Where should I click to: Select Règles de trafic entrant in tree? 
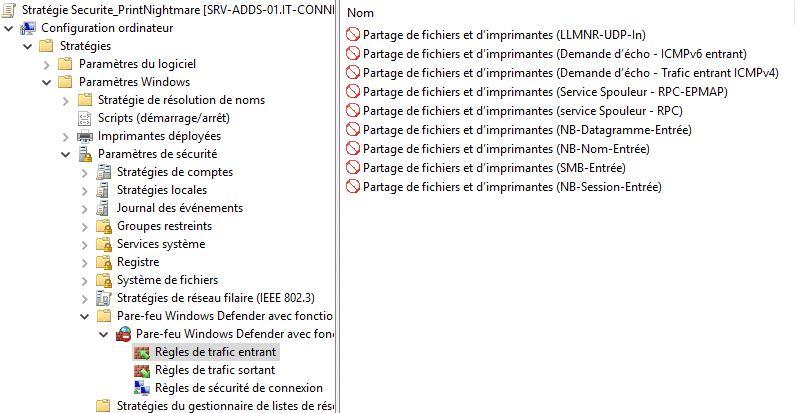(x=216, y=352)
